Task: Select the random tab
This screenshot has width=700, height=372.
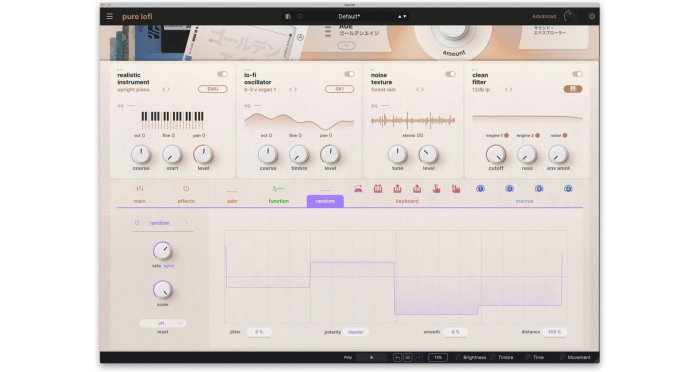Action: pyautogui.click(x=325, y=201)
